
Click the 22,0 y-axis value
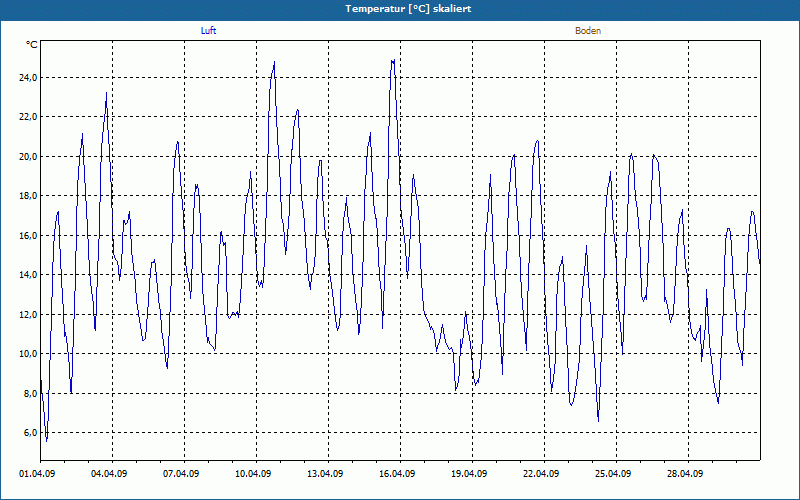point(28,117)
